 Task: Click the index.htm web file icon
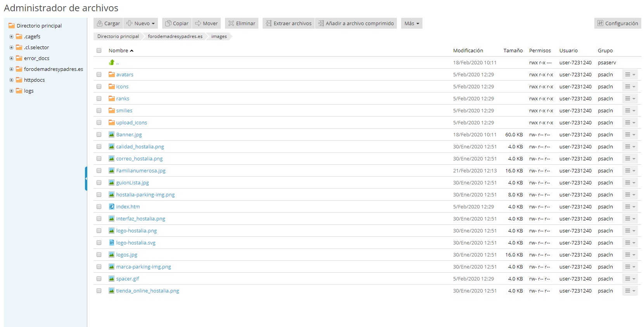112,207
